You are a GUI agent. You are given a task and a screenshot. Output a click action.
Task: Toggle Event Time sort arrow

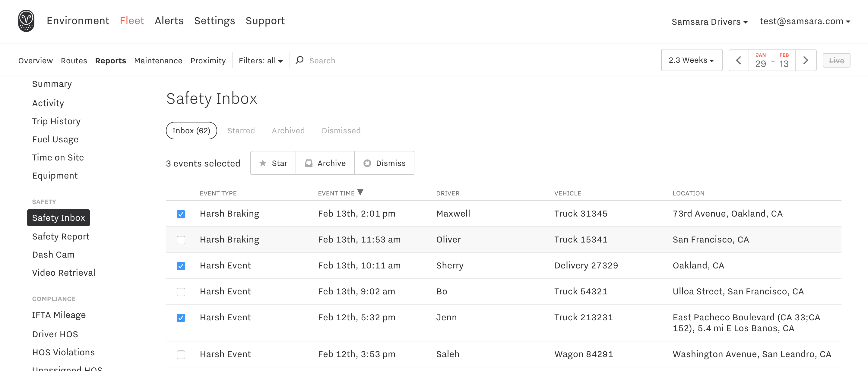(360, 192)
